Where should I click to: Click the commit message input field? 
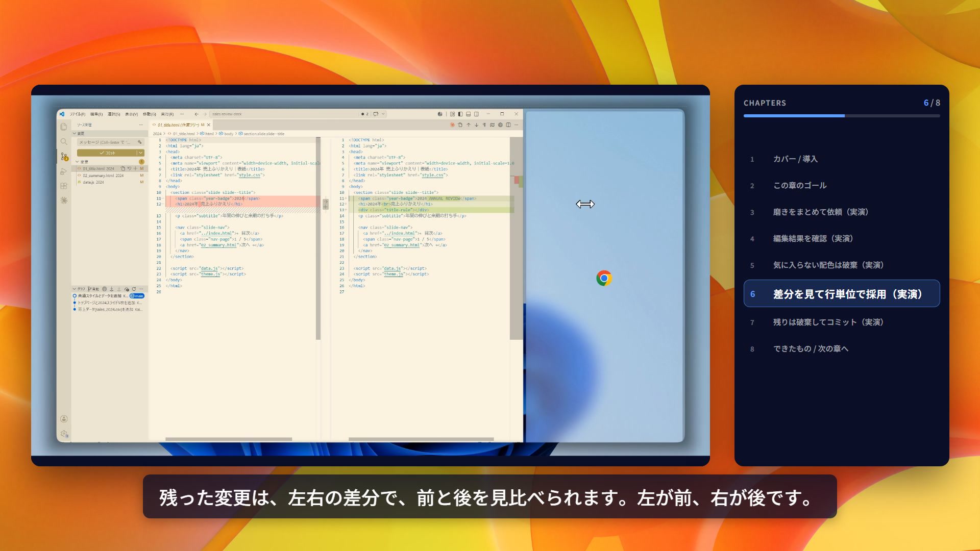click(x=111, y=142)
